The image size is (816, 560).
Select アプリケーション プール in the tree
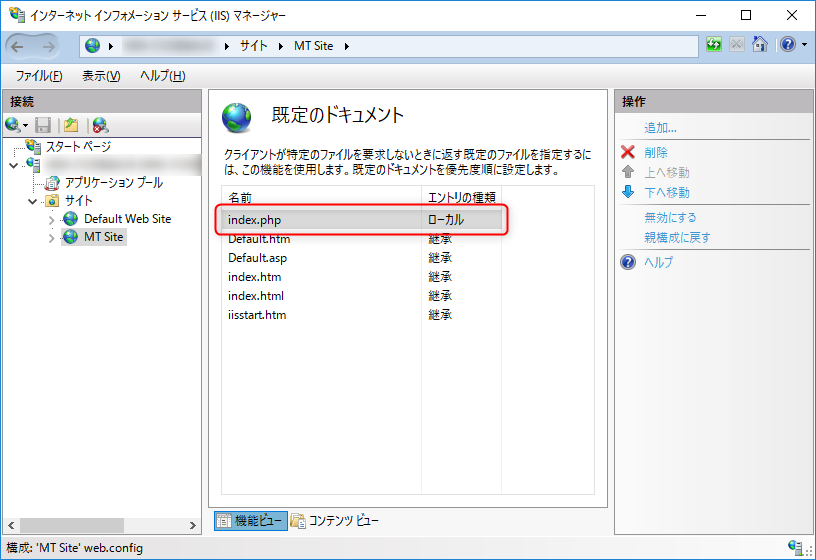point(113,183)
